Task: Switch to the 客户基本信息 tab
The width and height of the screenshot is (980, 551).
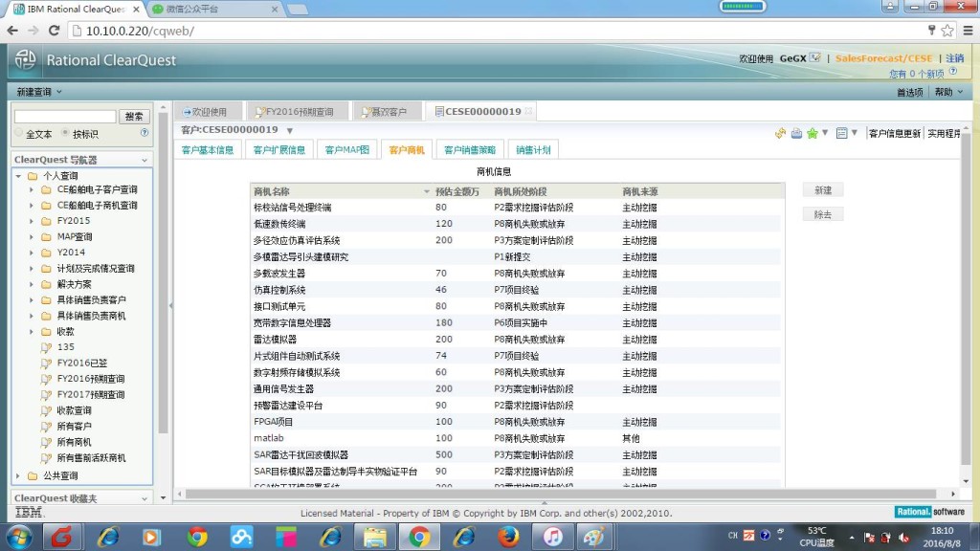Action: point(208,150)
